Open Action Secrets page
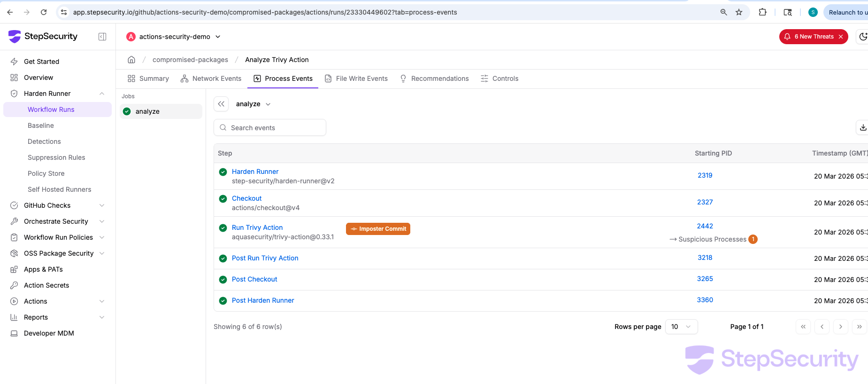Image resolution: width=868 pixels, height=384 pixels. click(x=46, y=285)
